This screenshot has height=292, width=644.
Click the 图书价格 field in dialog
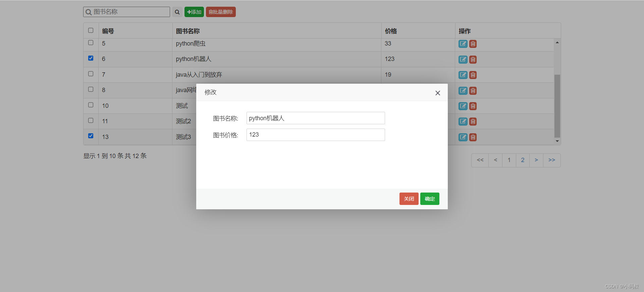[316, 135]
